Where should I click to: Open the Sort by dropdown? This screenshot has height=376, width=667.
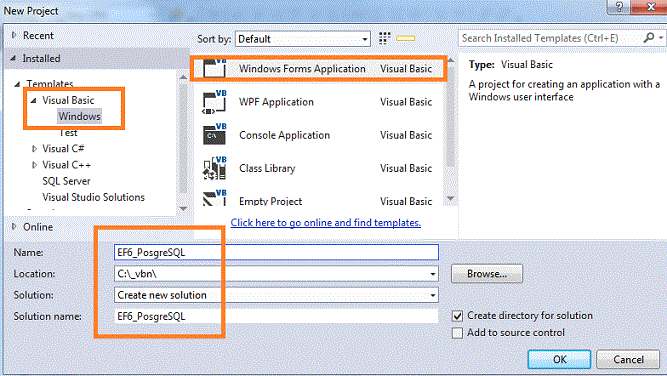pyautogui.click(x=303, y=39)
